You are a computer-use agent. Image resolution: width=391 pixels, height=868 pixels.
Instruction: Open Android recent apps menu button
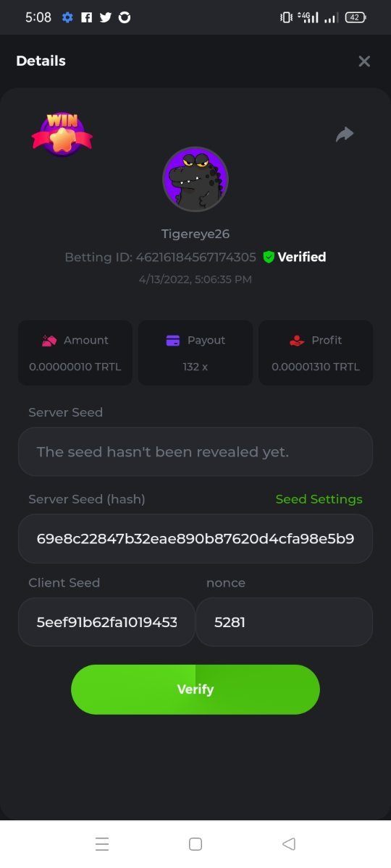tap(102, 843)
